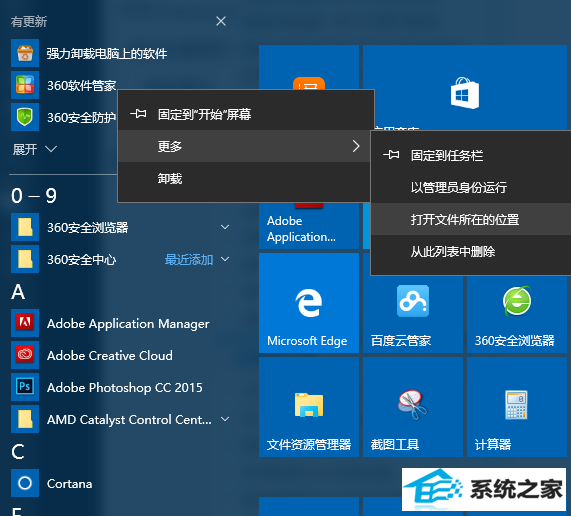Click the Adobe Creative Cloud entry text
The width and height of the screenshot is (571, 516).
110,355
